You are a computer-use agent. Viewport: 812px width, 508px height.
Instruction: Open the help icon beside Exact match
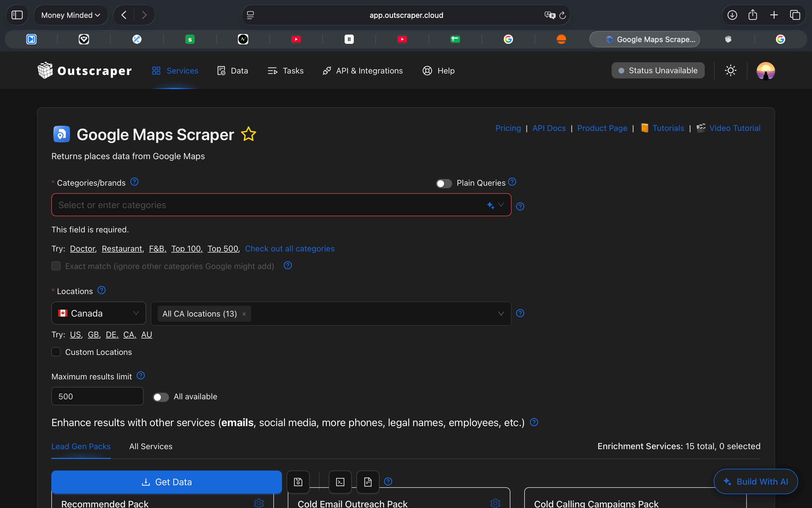(x=287, y=266)
